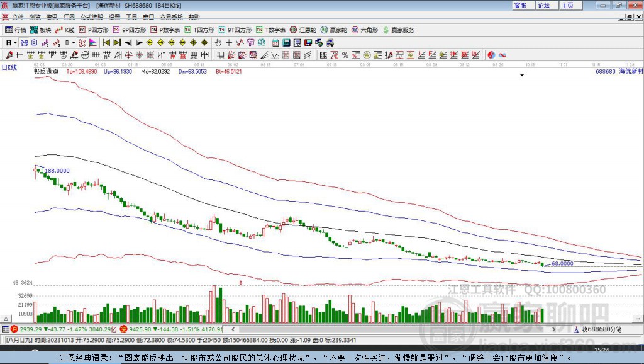Open the 六角形 hexagon tool
The height and width of the screenshot is (364, 644).
[364, 30]
